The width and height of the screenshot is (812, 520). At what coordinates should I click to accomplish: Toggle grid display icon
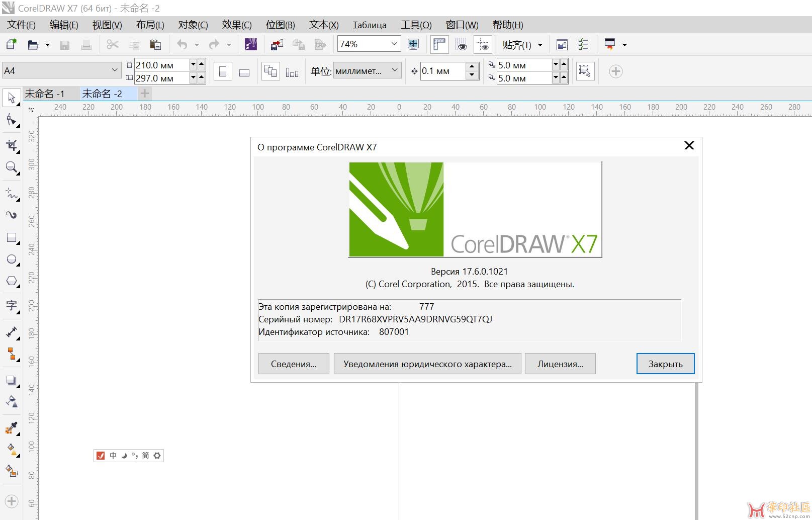tap(461, 45)
